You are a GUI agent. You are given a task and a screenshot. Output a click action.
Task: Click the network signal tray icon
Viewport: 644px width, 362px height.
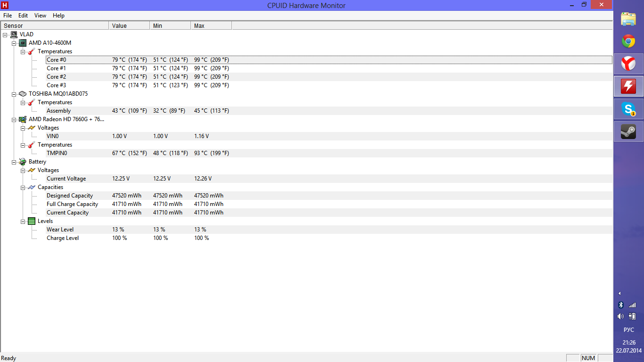tap(632, 305)
